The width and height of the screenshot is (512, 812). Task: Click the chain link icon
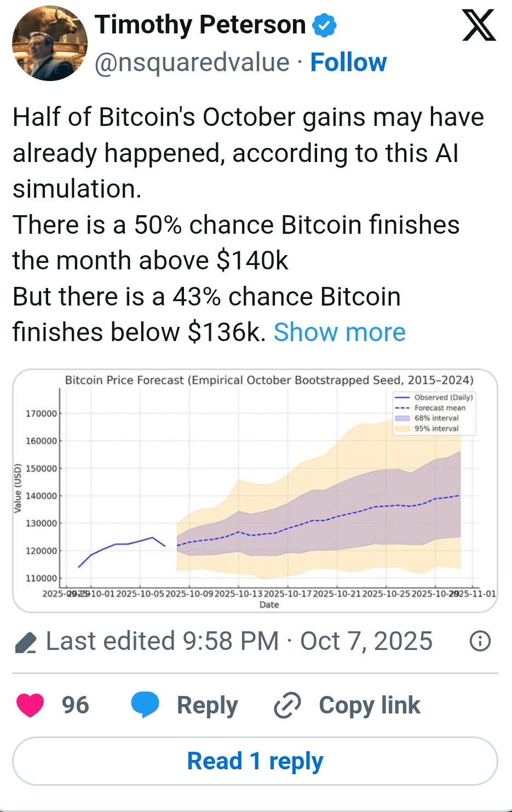pos(287,705)
